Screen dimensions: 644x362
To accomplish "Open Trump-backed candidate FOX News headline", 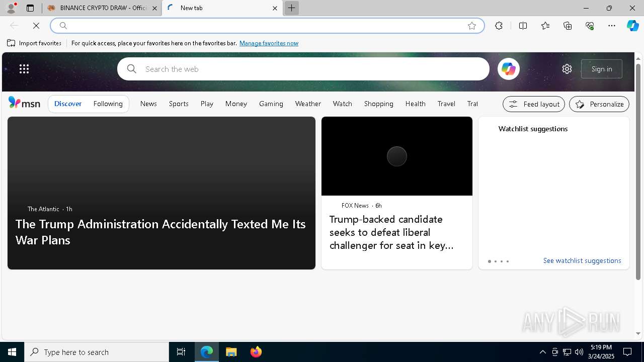I will [x=391, y=232].
